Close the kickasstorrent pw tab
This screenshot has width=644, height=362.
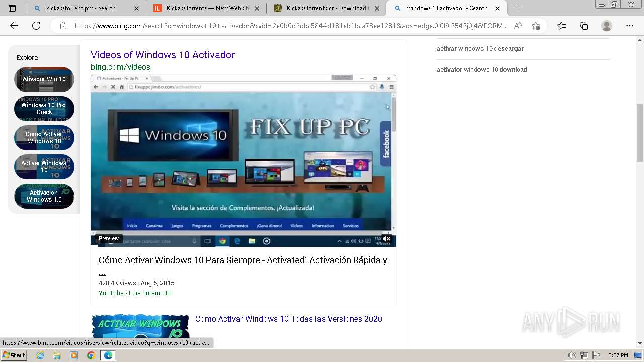coord(137,8)
